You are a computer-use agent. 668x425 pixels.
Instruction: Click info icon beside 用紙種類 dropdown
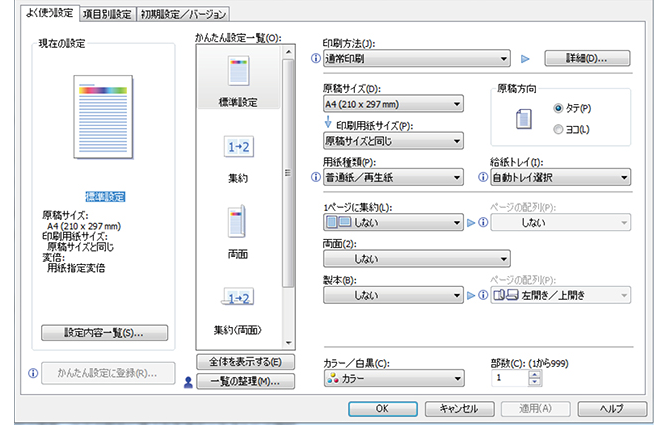click(x=316, y=177)
